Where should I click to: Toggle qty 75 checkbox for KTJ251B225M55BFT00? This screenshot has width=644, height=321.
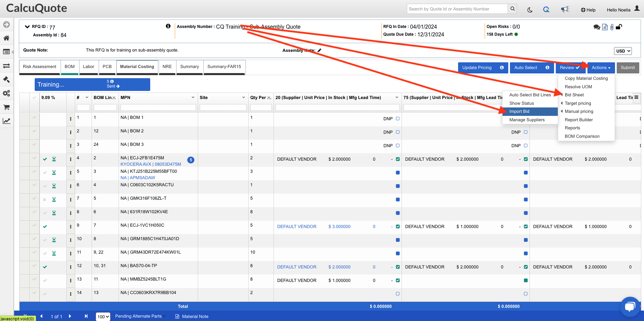[525, 172]
